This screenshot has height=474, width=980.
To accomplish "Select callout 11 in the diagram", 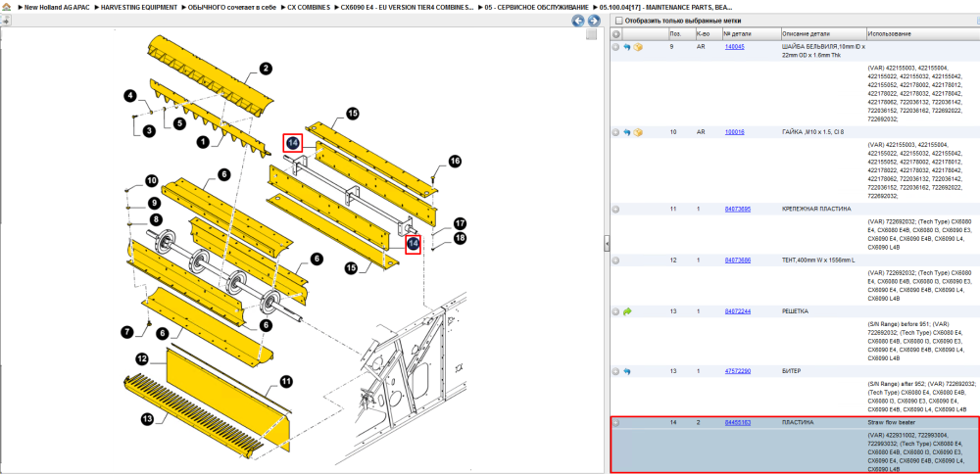I will click(x=286, y=382).
